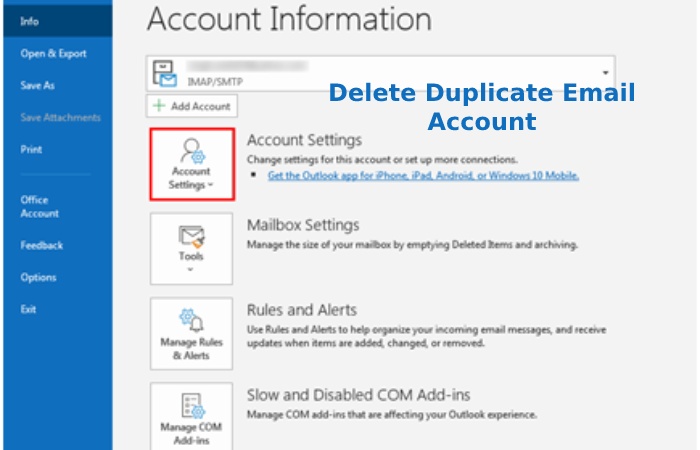Viewport: 700px width, 450px height.
Task: Open Manage COM Add-ins
Action: point(192,416)
